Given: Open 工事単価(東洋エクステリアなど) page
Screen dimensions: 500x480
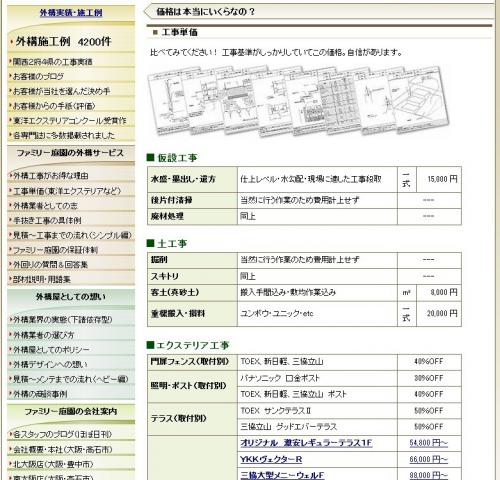Looking at the screenshot, I should (67, 191).
